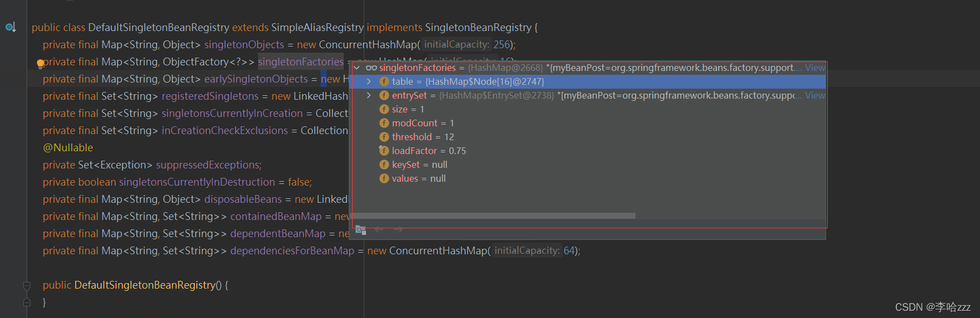Click 'singletonObjects' field name in code

click(244, 44)
